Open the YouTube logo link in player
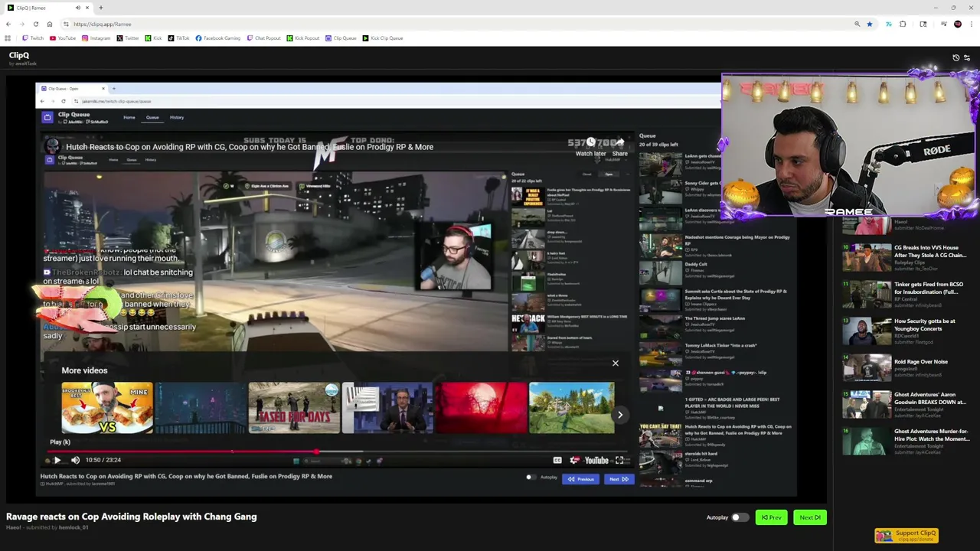The image size is (980, 551). click(x=596, y=460)
